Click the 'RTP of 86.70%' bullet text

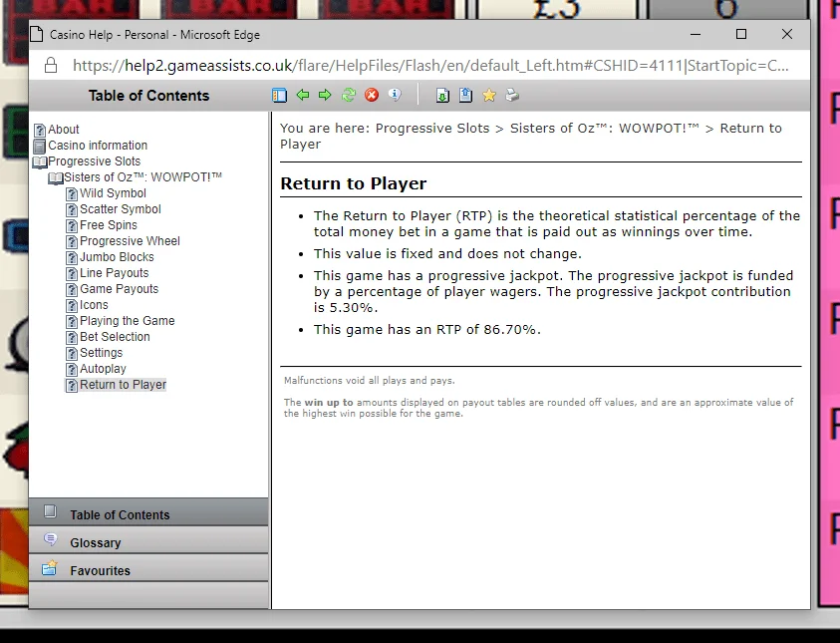pyautogui.click(x=427, y=330)
